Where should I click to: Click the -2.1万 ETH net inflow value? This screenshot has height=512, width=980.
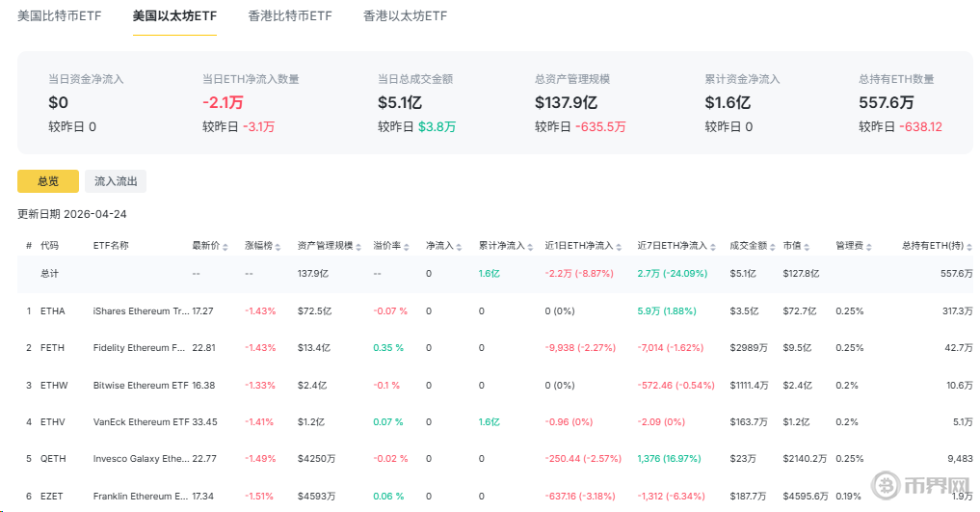click(x=223, y=102)
